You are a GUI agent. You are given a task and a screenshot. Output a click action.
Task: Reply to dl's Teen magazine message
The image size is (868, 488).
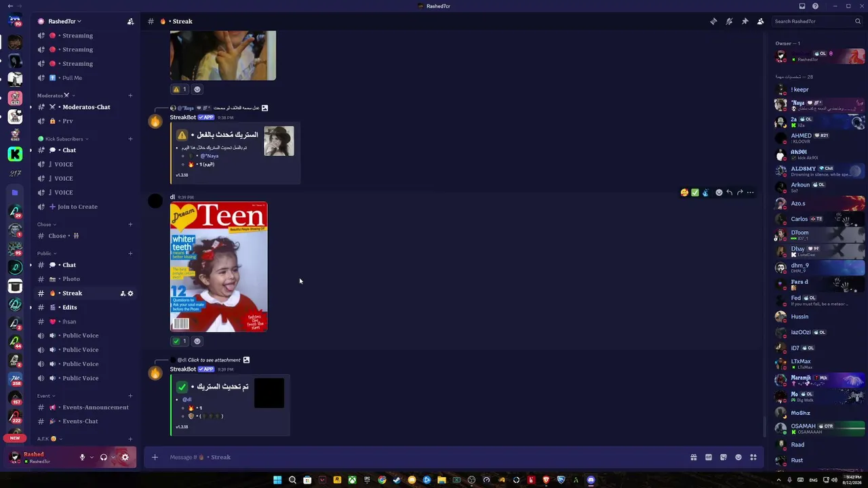coord(729,192)
